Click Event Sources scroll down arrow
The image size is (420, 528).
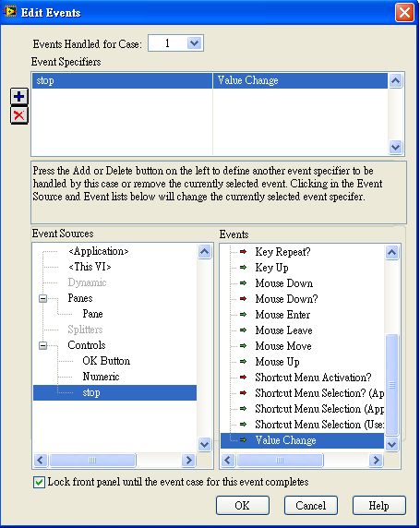204,445
